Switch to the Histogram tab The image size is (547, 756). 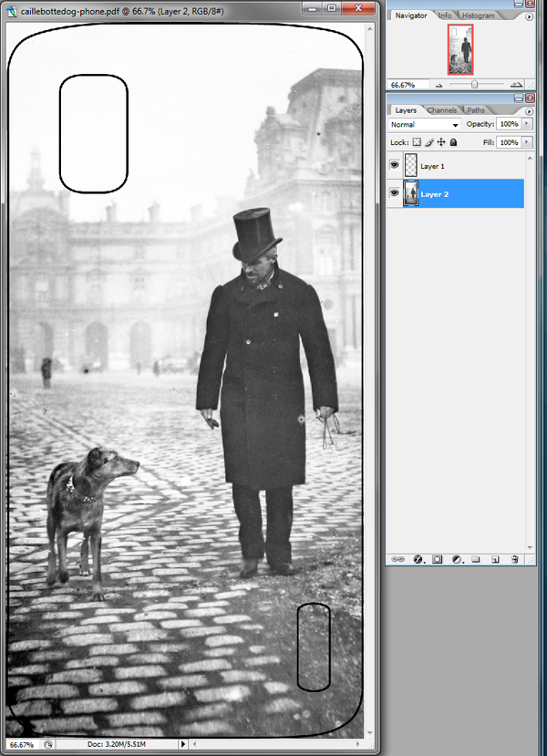(x=478, y=16)
